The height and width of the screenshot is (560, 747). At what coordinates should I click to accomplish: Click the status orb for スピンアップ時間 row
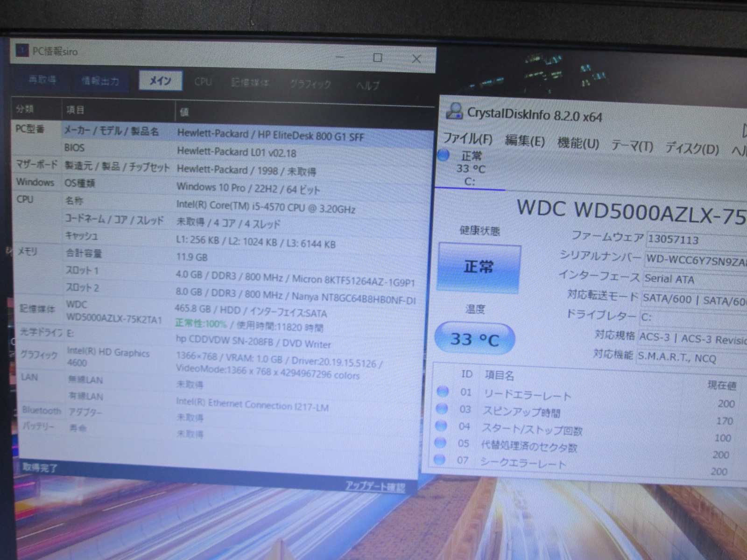441,408
